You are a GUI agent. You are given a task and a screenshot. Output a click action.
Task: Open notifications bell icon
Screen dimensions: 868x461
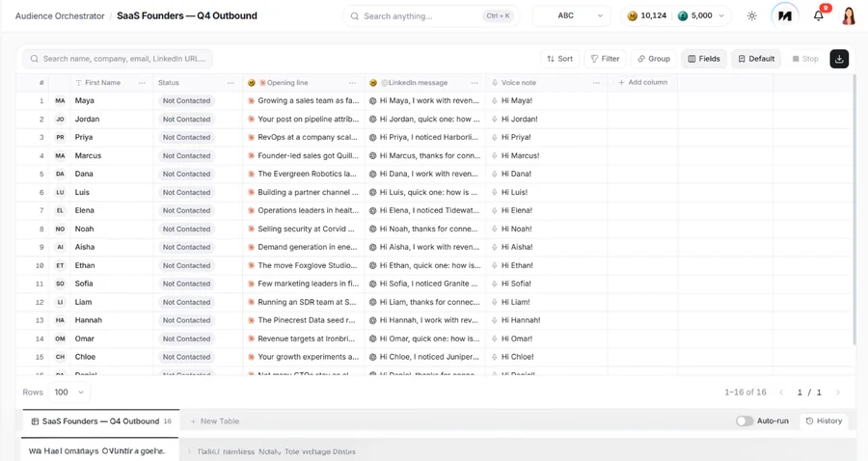(x=818, y=16)
